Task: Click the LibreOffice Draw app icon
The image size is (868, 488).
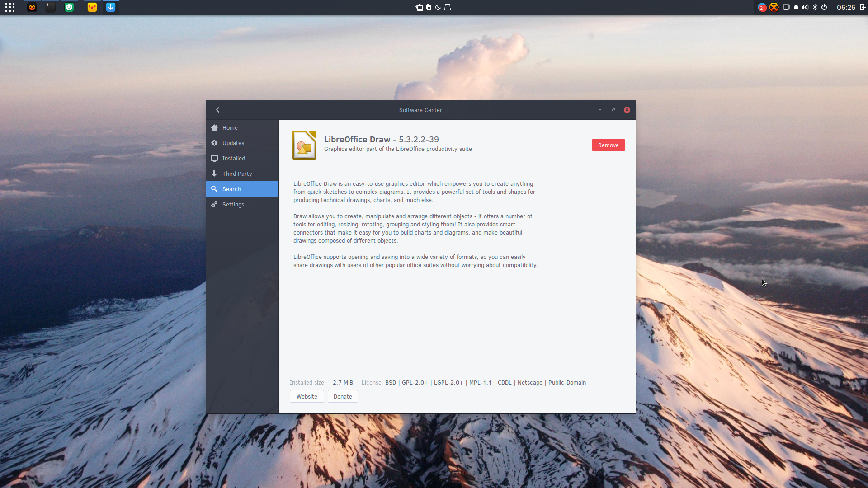Action: (304, 145)
